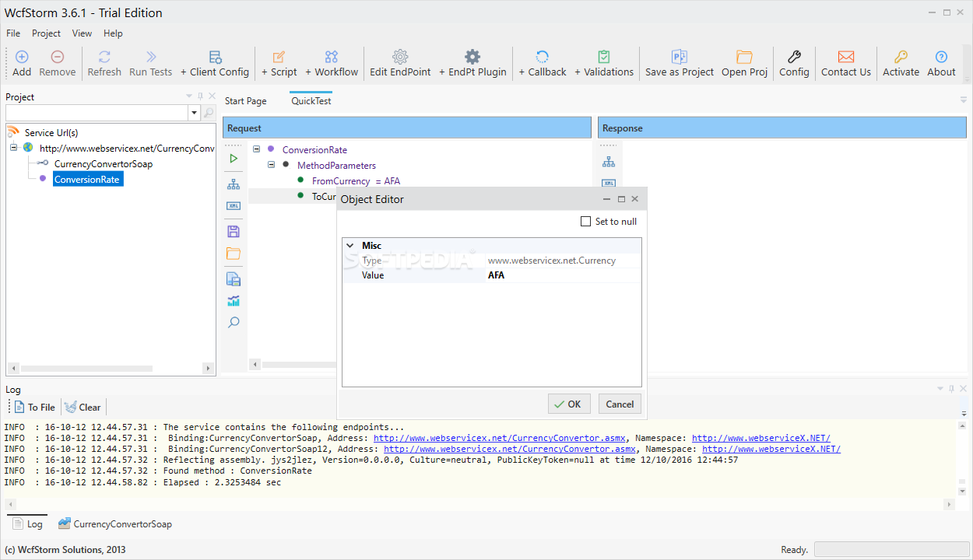Select the QuickTest tab
This screenshot has width=973, height=560.
(311, 101)
